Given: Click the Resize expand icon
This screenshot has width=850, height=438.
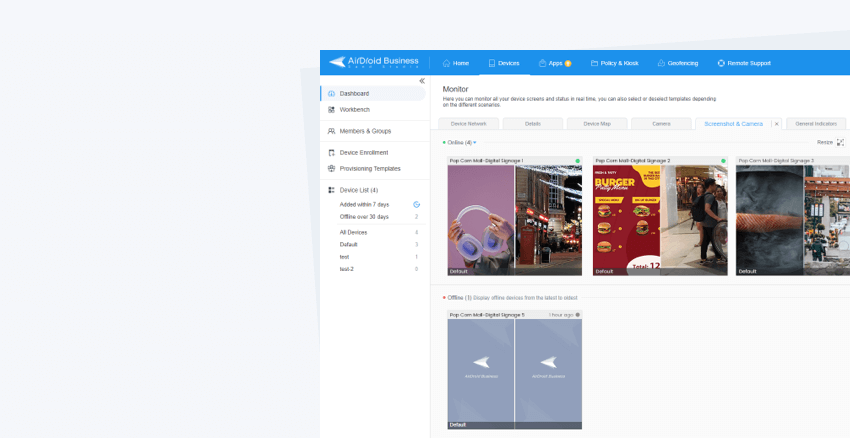Looking at the screenshot, I should coord(840,142).
